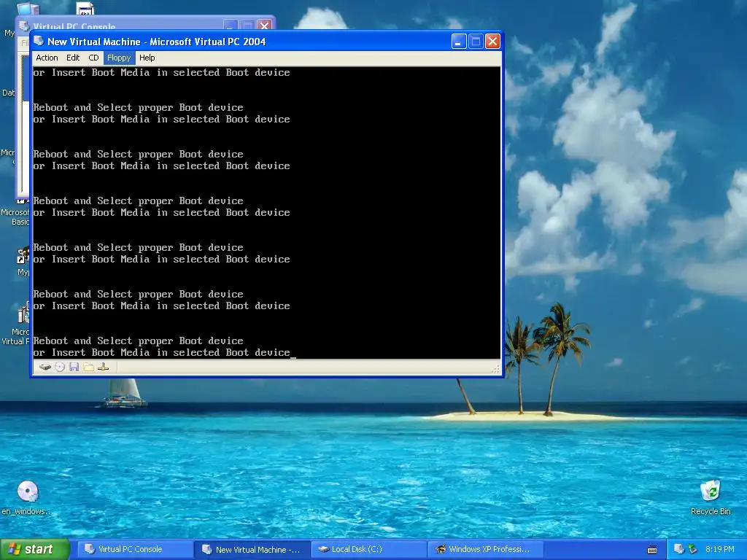The height and width of the screenshot is (560, 747).
Task: Switch to New Virtual Machine taskbar button
Action: click(x=252, y=549)
